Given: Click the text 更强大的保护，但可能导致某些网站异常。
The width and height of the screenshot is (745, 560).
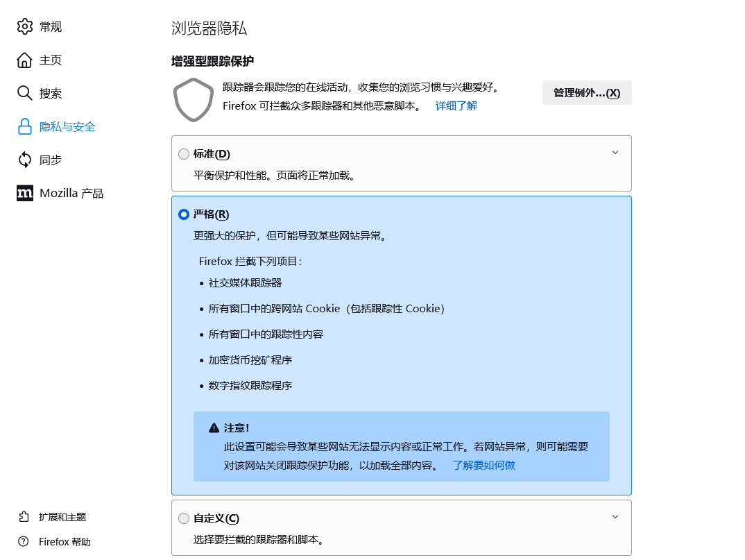Looking at the screenshot, I should pos(290,235).
